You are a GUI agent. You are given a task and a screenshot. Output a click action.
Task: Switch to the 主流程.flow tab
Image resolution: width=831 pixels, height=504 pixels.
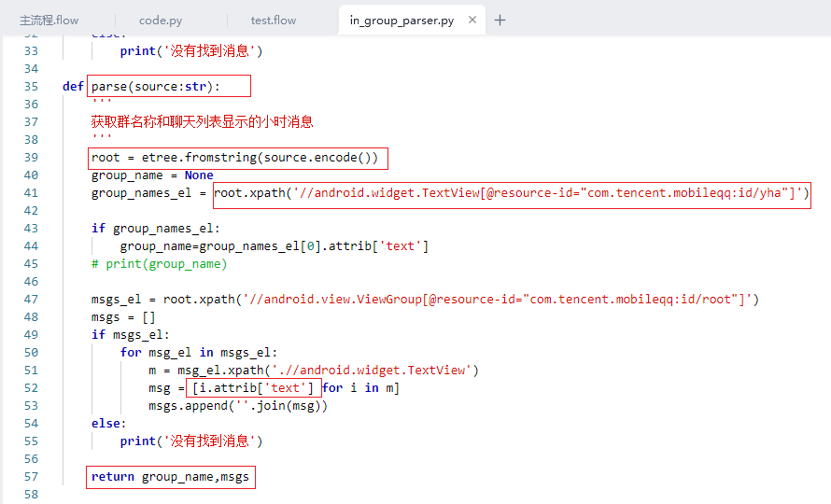coord(49,20)
